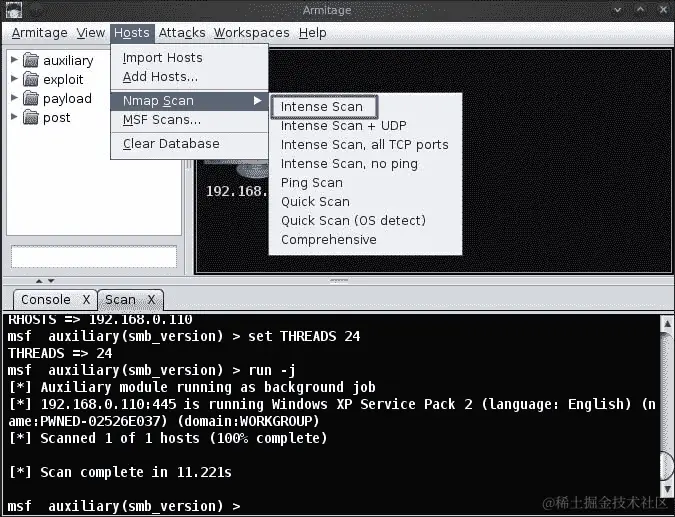This screenshot has height=517, width=675.
Task: Close the Scan tab with X
Action: pos(151,300)
